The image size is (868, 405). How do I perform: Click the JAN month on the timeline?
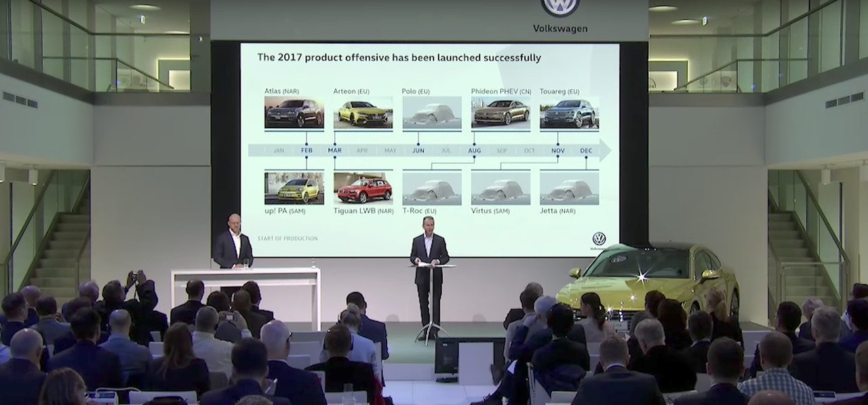(x=279, y=151)
